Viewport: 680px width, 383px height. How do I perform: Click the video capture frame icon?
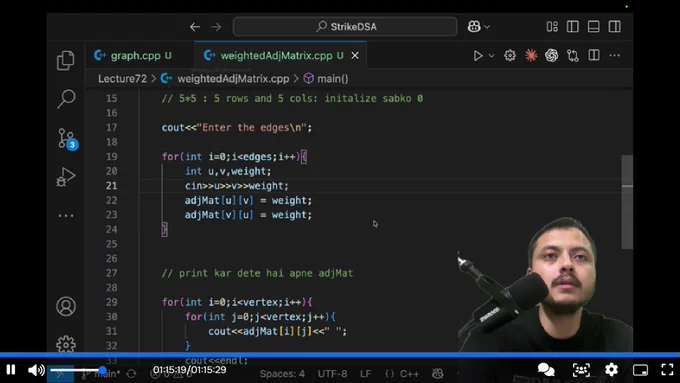pos(581,370)
